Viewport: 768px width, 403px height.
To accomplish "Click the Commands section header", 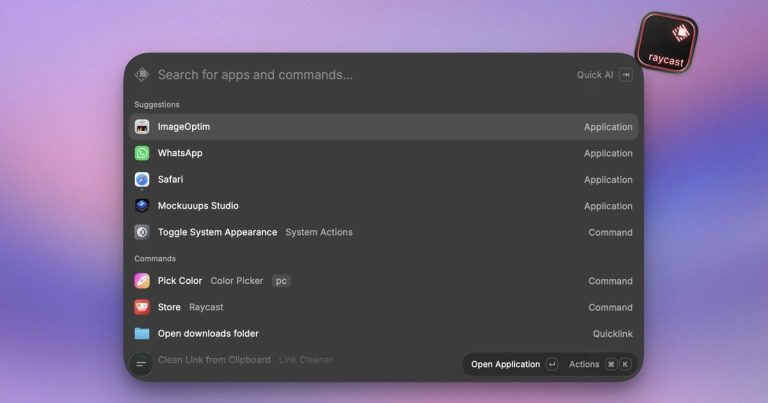I will 155,258.
